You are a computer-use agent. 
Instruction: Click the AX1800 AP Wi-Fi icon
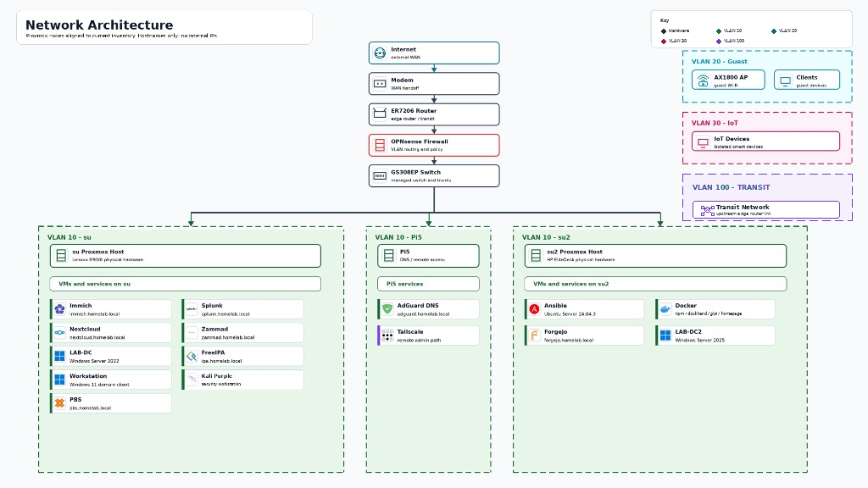[703, 80]
